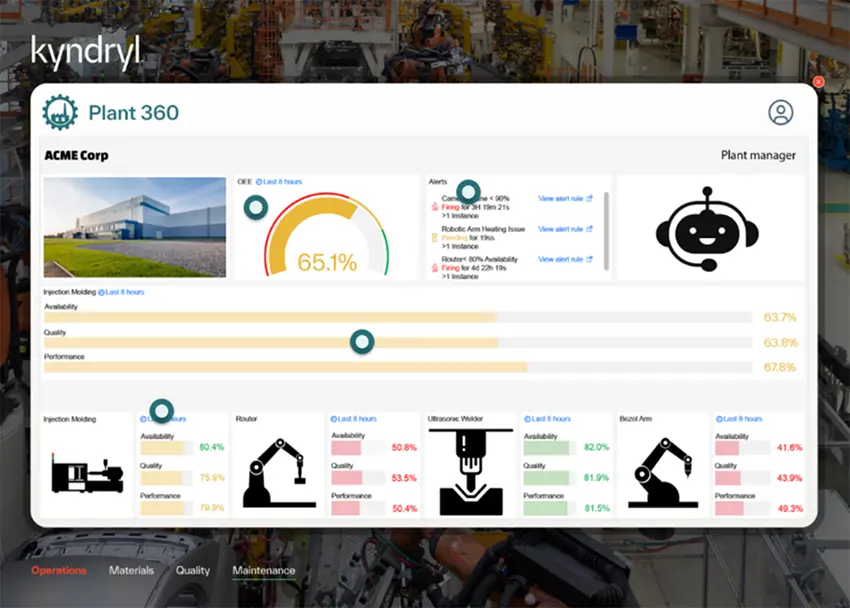This screenshot has height=608, width=850.
Task: Click the Plant 360 gear logo
Action: [60, 112]
